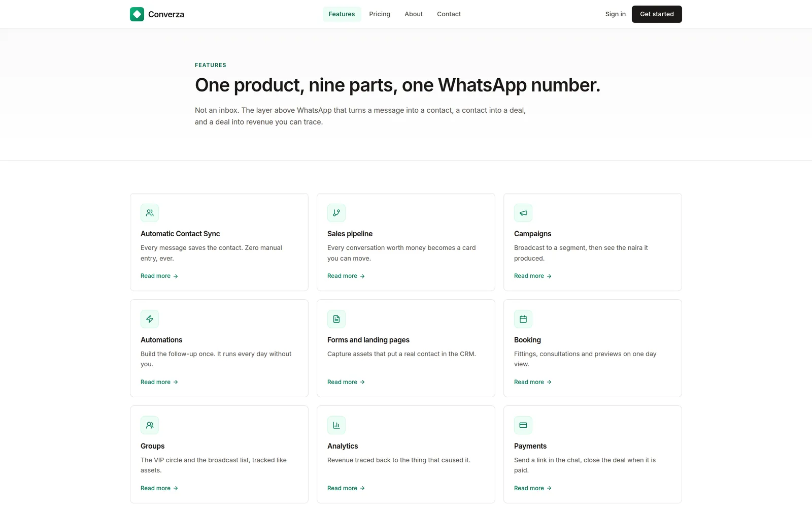Click the Automatic Contact Sync people icon
812x508 pixels.
[x=150, y=213]
